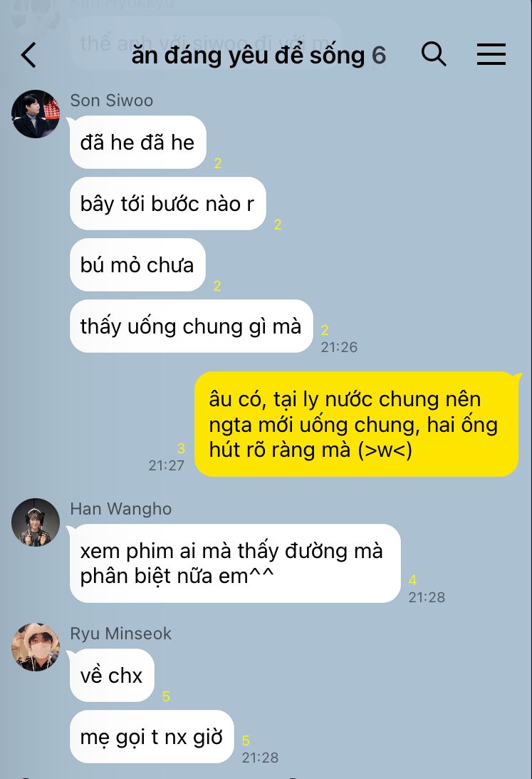Tap the chat title ăn đáng yêu để sống
532x779 pixels.
248,55
